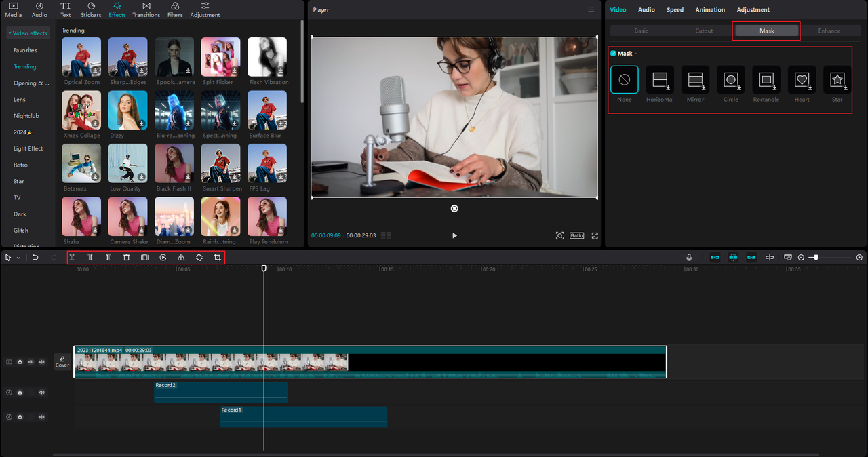Select the Heart mask shape
Viewport: 868px width, 457px height.
[802, 79]
